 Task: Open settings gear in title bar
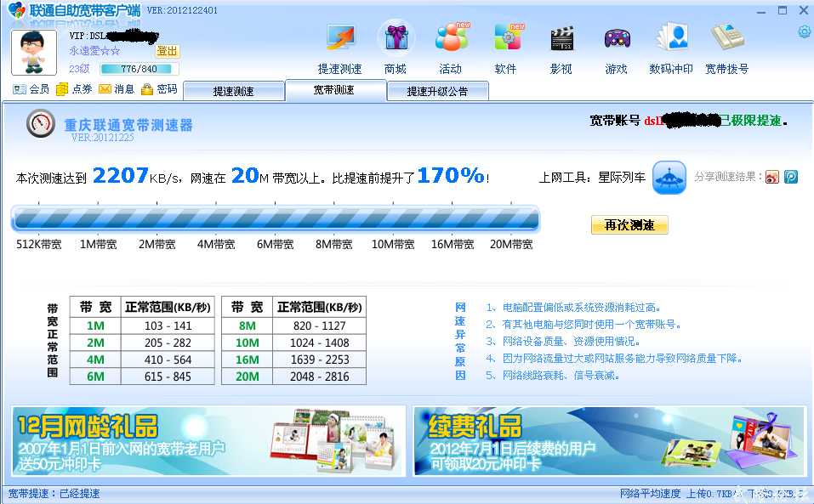pos(804,32)
